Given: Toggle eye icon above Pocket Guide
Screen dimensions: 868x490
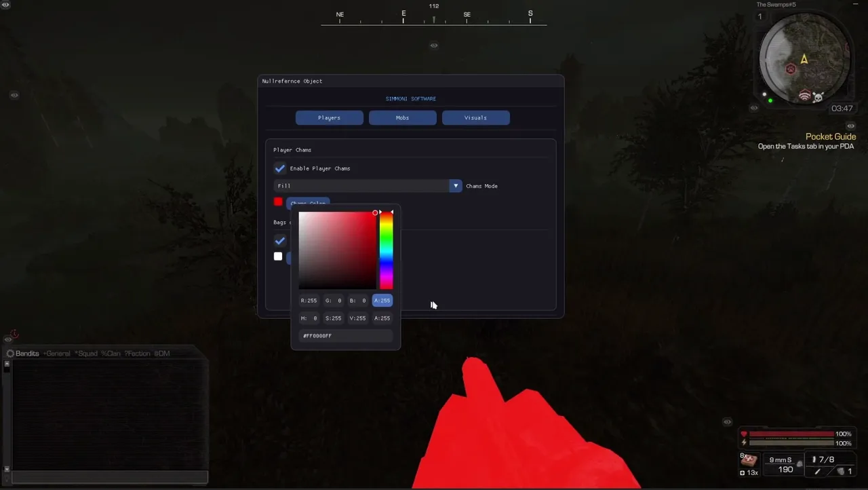Looking at the screenshot, I should pyautogui.click(x=851, y=126).
